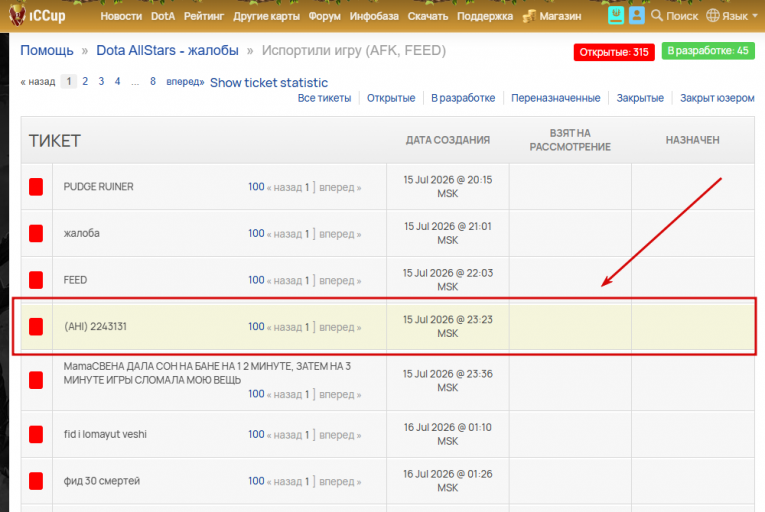
Task: Go to page 3 of tickets
Action: [101, 82]
